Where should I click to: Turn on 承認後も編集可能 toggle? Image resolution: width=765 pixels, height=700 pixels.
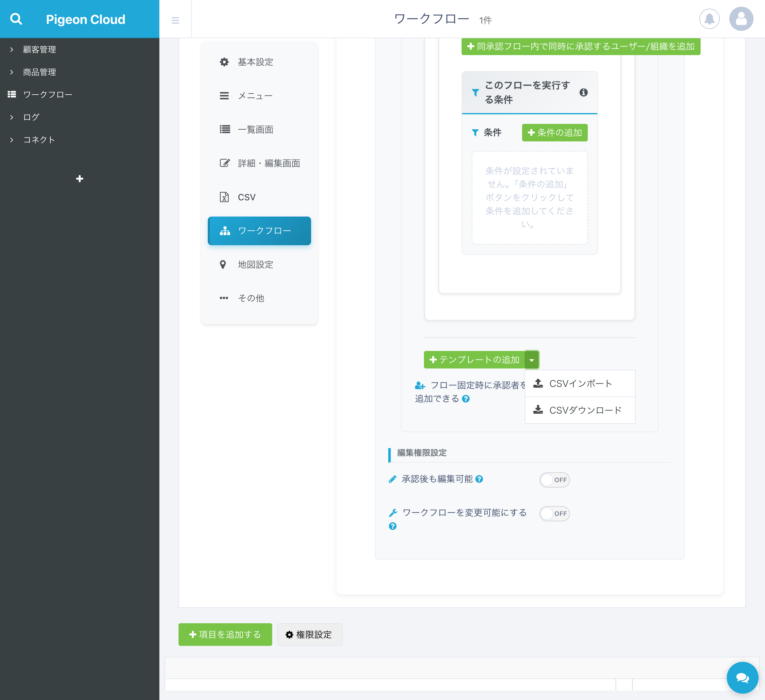pos(554,480)
